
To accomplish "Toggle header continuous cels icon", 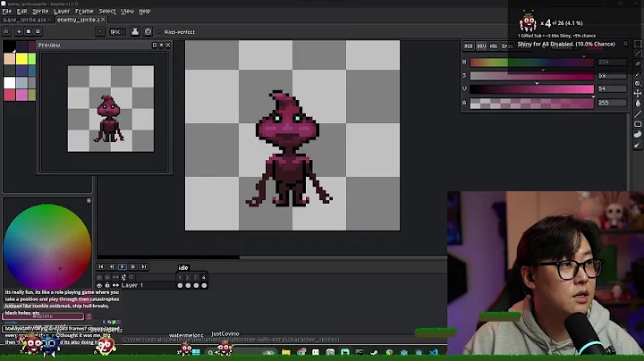I will pos(115,277).
